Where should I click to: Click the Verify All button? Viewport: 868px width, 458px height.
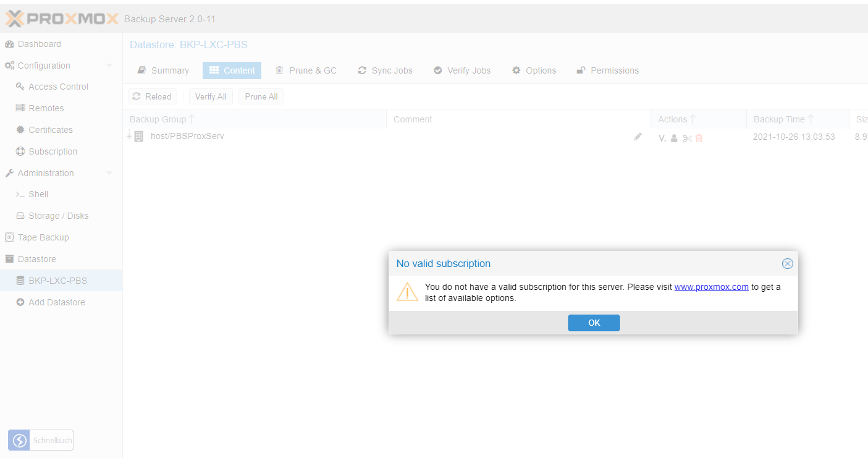211,96
